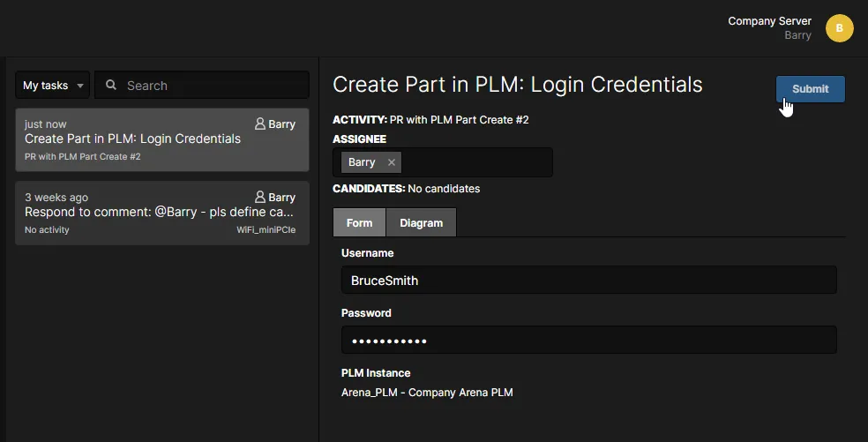Image resolution: width=868 pixels, height=442 pixels.
Task: Click the No activity label
Action: [x=47, y=230]
